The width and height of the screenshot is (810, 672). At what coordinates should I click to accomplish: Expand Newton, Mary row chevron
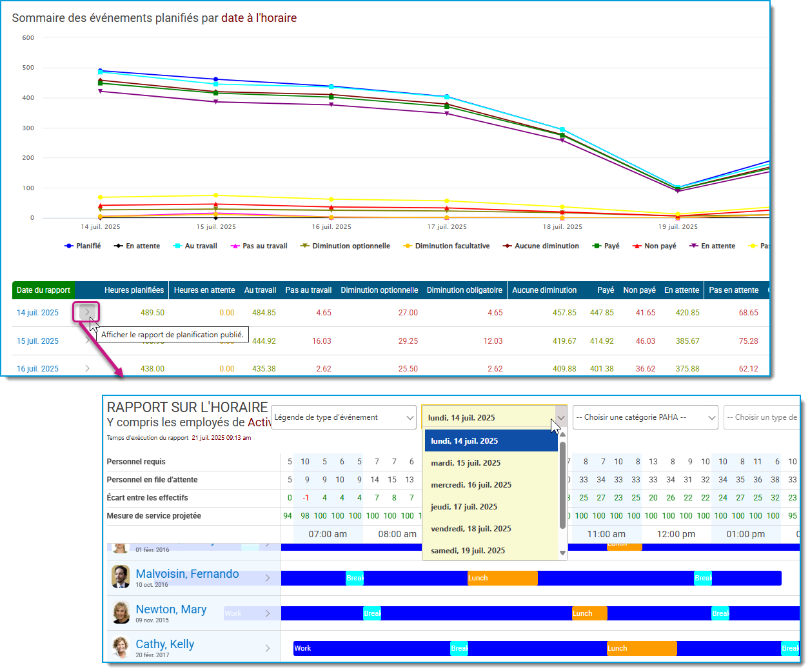click(x=268, y=613)
